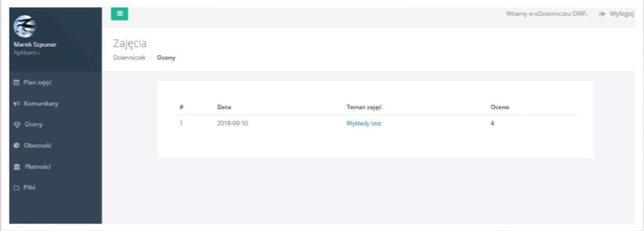Viewport: 644px width, 231px height.
Task: Click the megaphone icon beside Komunikaty
Action: (x=17, y=103)
